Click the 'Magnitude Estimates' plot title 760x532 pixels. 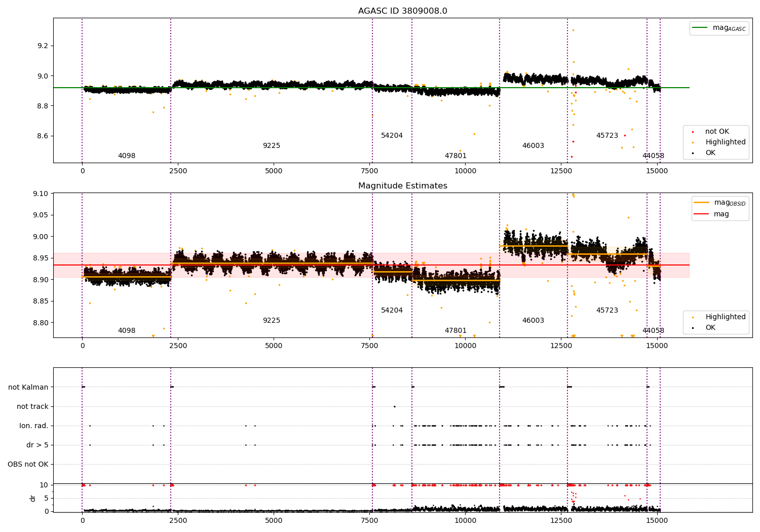pos(402,186)
